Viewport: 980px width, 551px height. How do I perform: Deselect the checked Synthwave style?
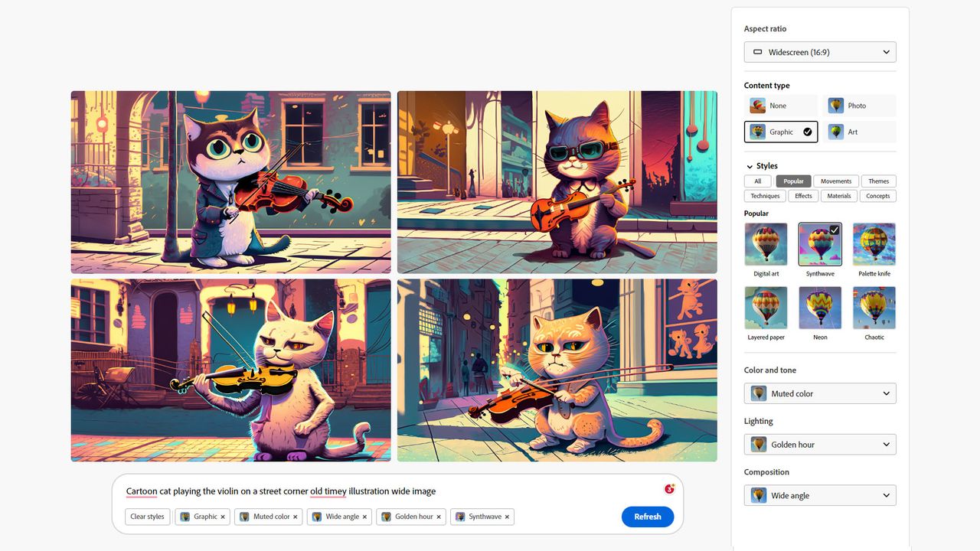click(x=820, y=244)
